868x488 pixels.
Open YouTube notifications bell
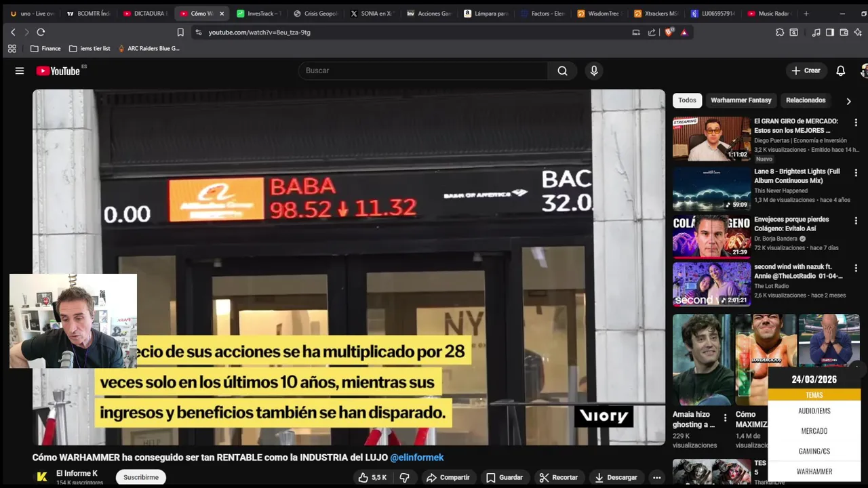click(x=840, y=70)
